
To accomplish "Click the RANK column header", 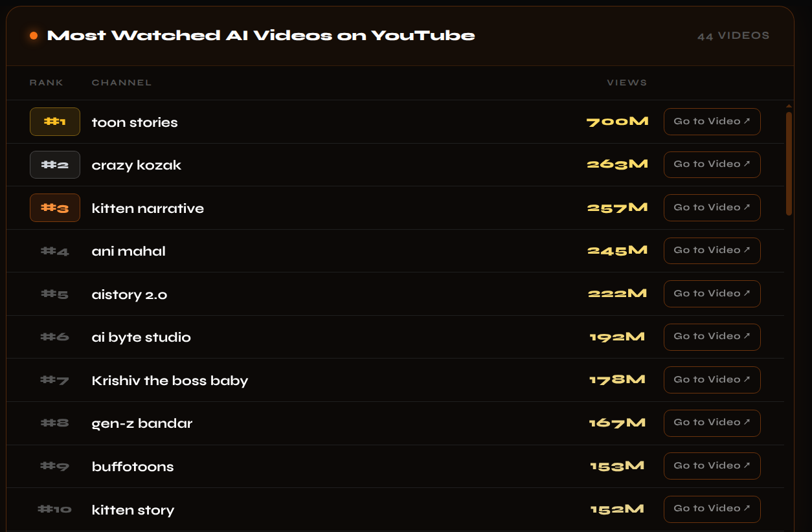I will pyautogui.click(x=47, y=83).
